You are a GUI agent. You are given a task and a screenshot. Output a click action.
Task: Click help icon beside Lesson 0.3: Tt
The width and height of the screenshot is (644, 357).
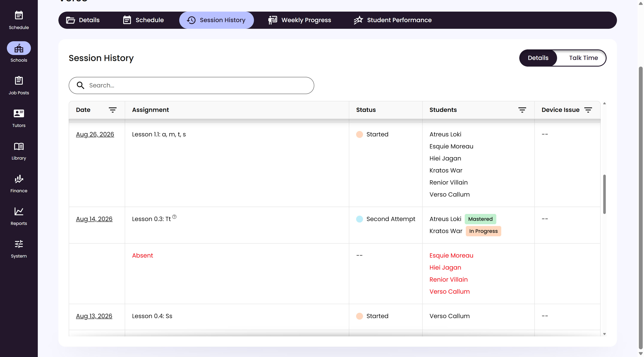(x=174, y=217)
